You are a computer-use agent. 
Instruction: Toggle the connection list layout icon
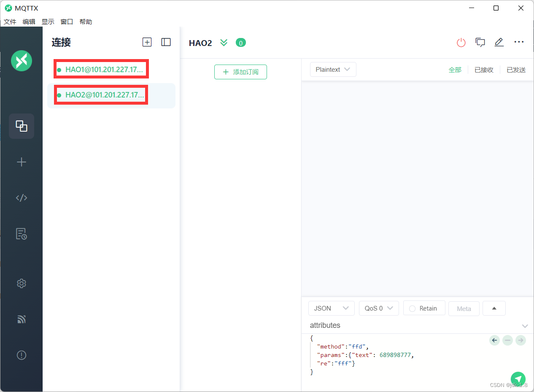point(166,42)
